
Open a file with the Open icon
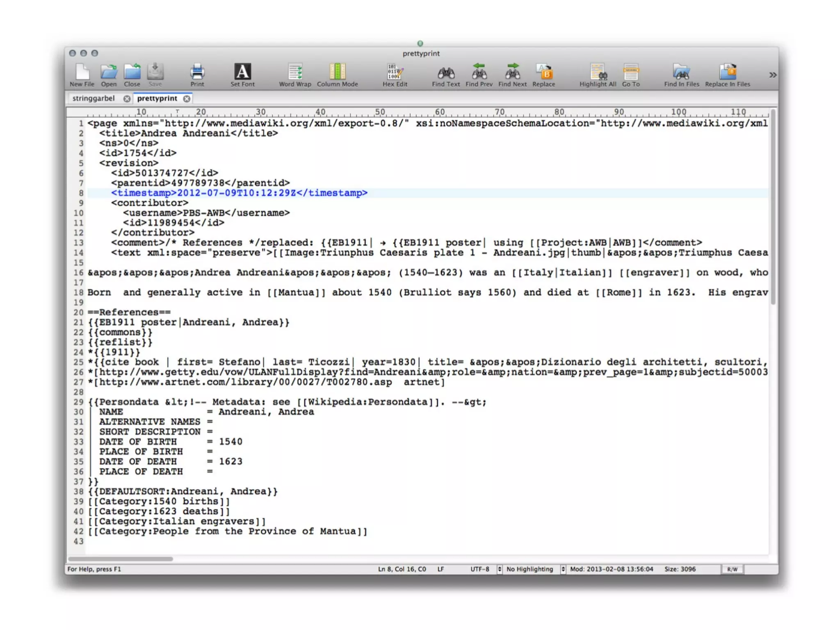(x=109, y=73)
